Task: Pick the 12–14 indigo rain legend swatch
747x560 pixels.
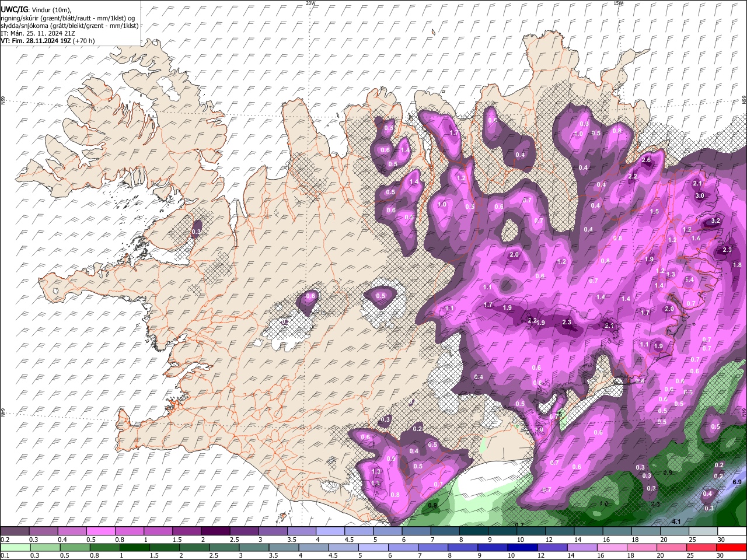Action: tap(553, 547)
